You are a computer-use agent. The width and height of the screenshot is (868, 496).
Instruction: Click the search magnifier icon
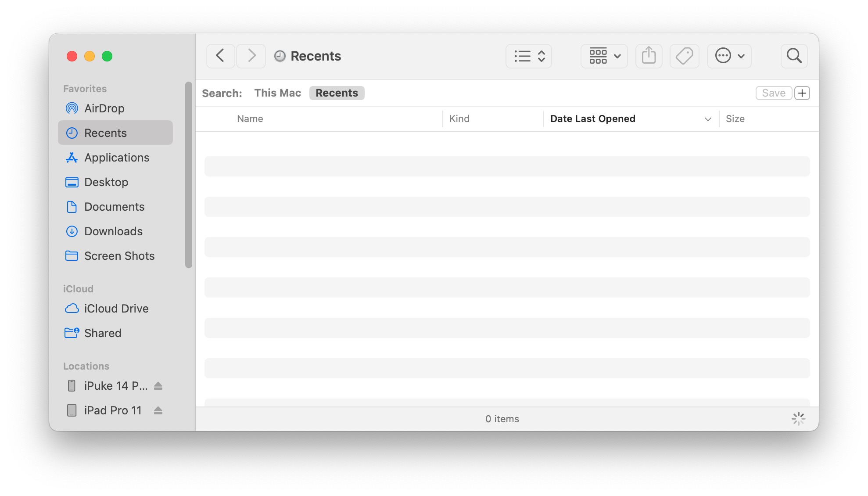(x=795, y=55)
